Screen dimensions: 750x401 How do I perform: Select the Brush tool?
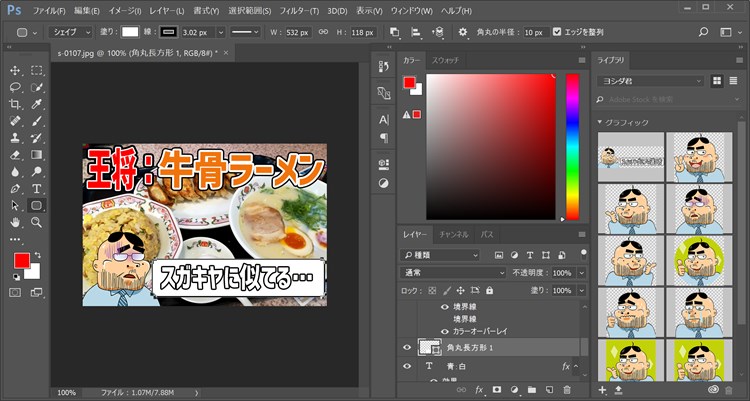pos(36,121)
